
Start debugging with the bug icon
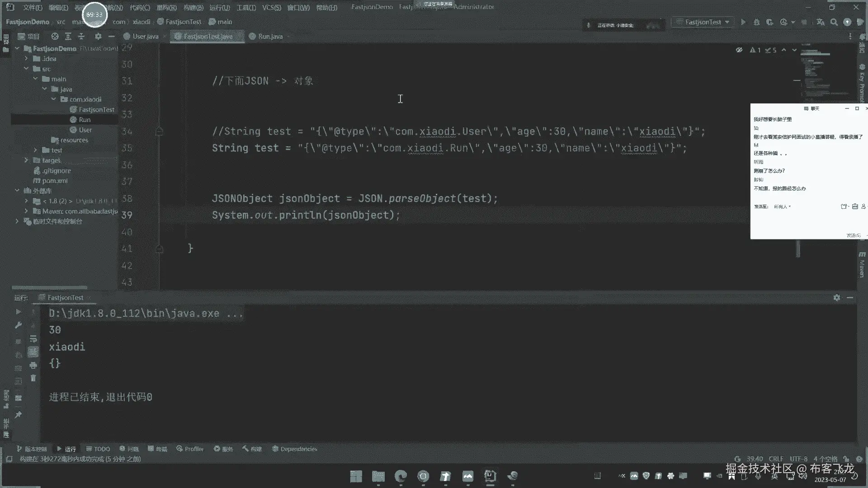[x=756, y=22]
